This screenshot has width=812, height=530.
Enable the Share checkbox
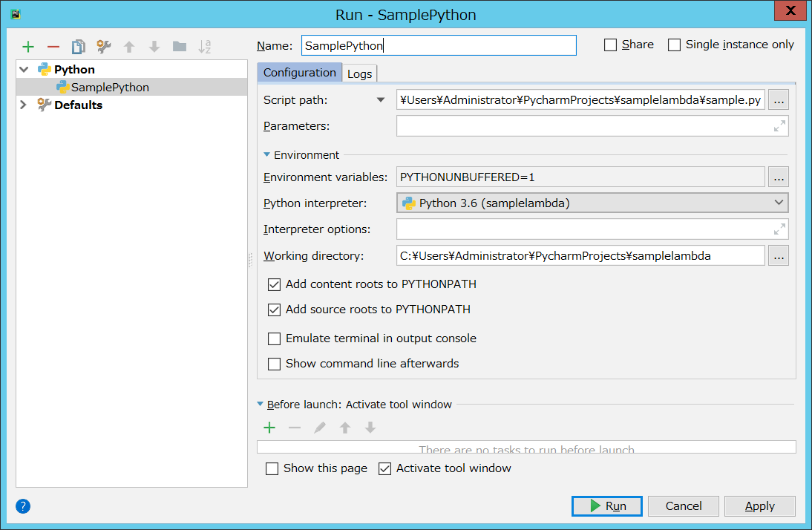610,45
